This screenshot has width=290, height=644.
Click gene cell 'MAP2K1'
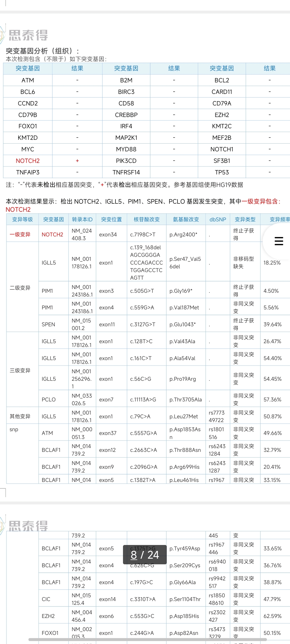pyautogui.click(x=126, y=138)
